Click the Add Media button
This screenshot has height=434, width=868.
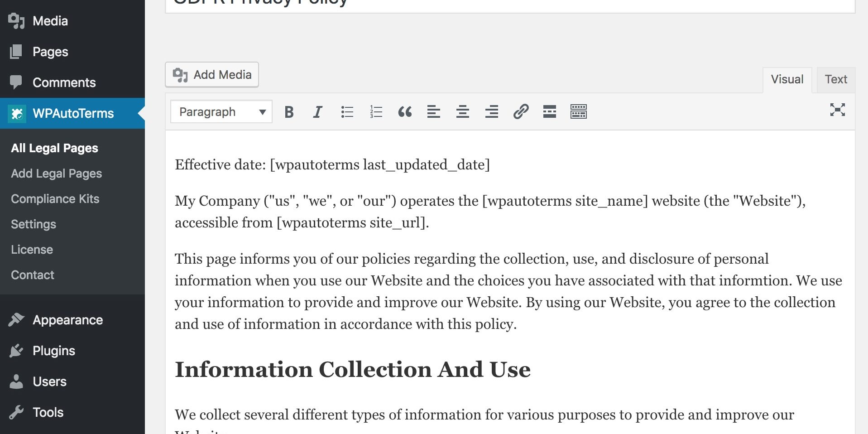[x=212, y=75]
